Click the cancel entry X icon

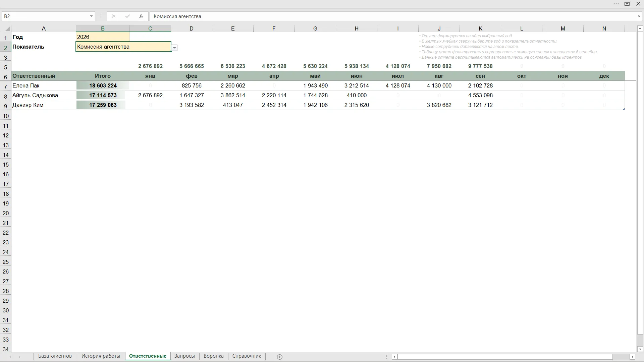tap(113, 16)
